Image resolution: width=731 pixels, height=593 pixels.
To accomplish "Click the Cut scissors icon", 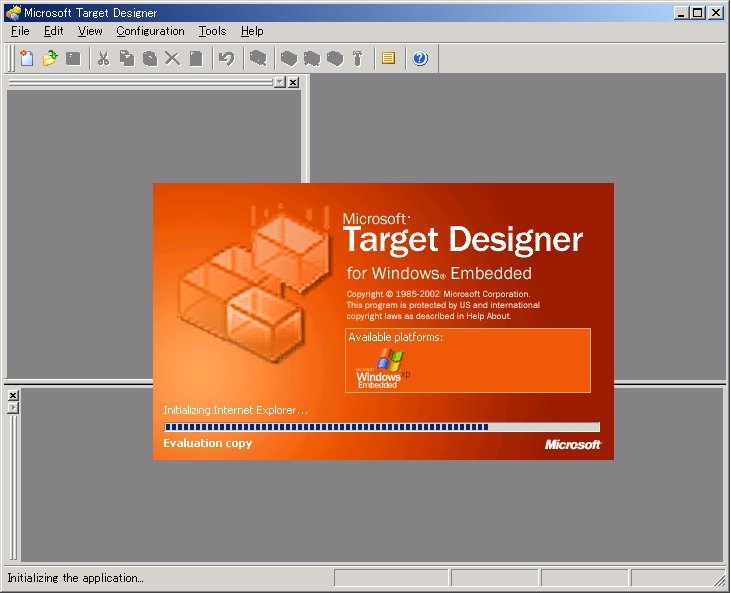I will tap(103, 58).
